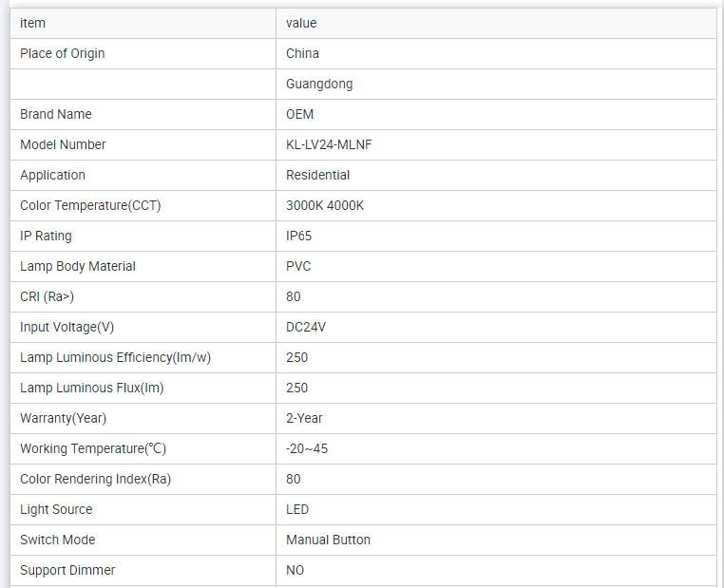Select the "-20~45" working temperature value

pos(307,448)
